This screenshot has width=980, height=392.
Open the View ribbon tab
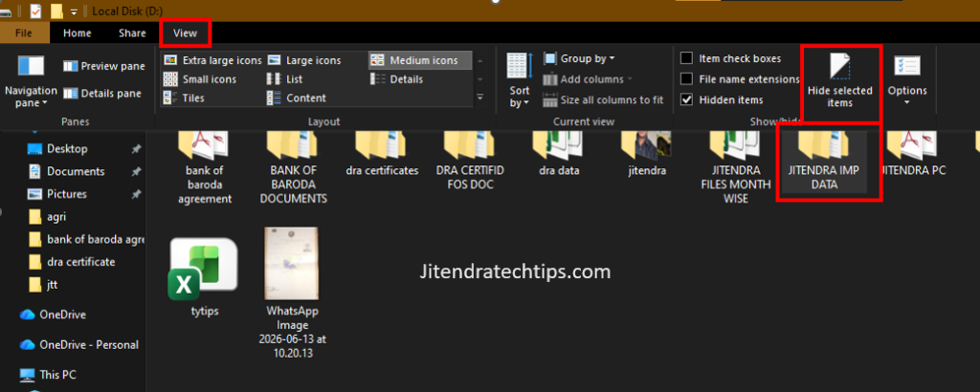[x=185, y=33]
